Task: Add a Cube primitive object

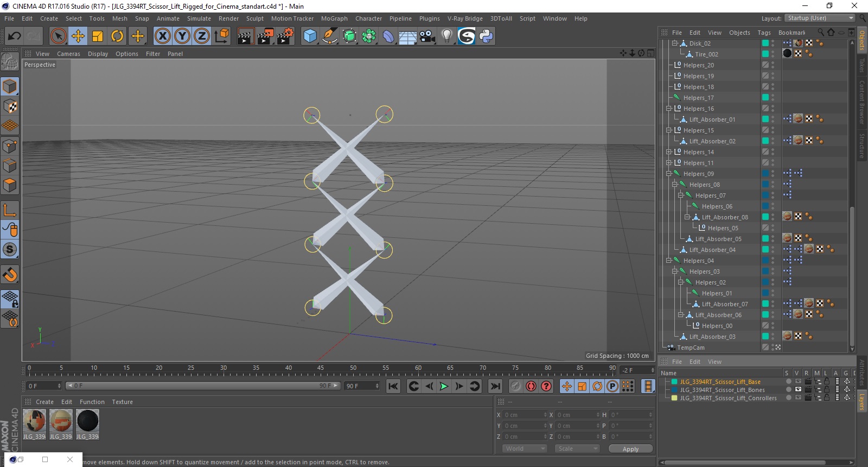Action: 310,36
